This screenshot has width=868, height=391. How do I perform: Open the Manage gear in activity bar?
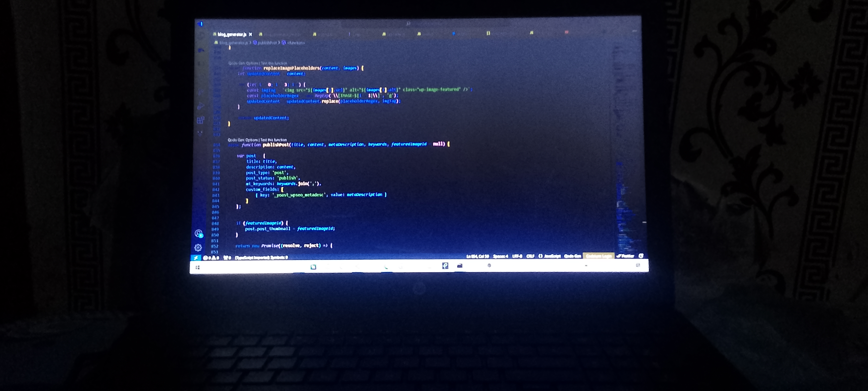198,248
